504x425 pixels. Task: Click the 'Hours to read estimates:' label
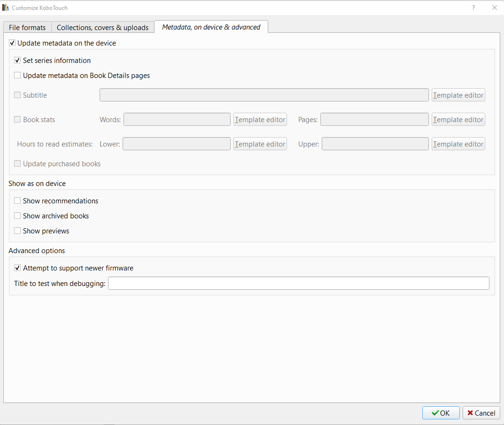(54, 144)
